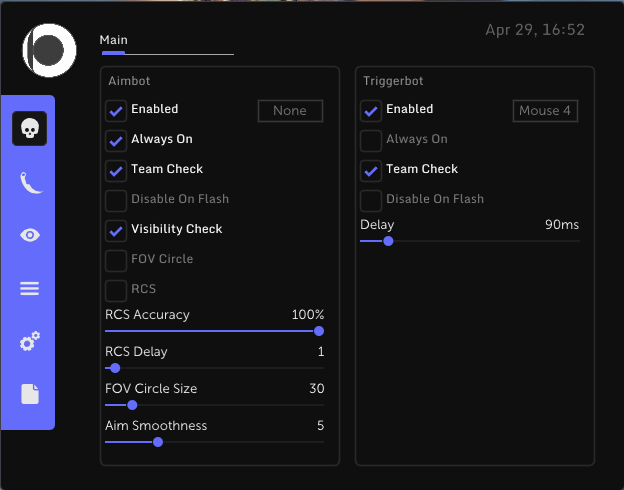Image resolution: width=624 pixels, height=490 pixels.
Task: Click the Aim Smoothness slider handle
Action: tap(158, 442)
